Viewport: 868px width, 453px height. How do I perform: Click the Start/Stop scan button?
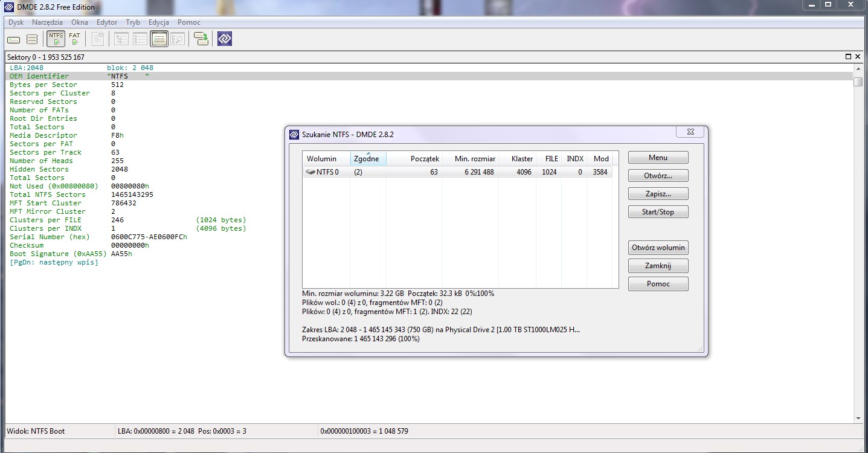coord(658,212)
